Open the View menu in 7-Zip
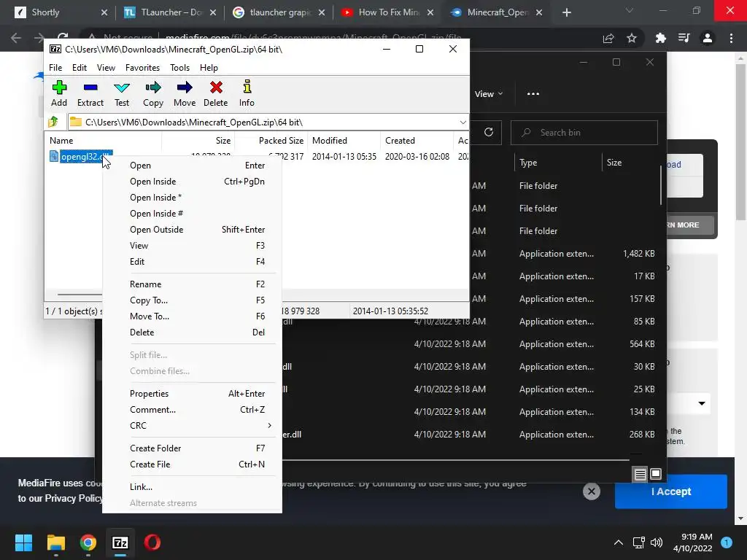The image size is (747, 560). point(106,68)
